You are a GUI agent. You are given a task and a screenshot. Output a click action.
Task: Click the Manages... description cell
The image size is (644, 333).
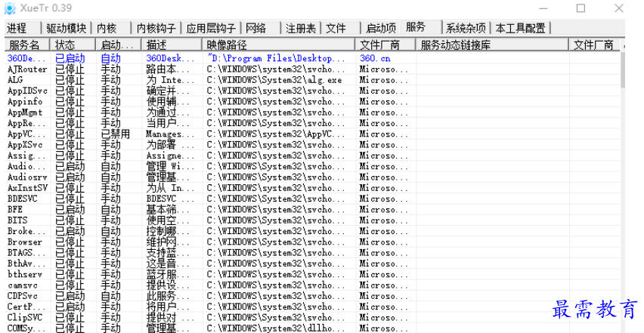pos(170,134)
